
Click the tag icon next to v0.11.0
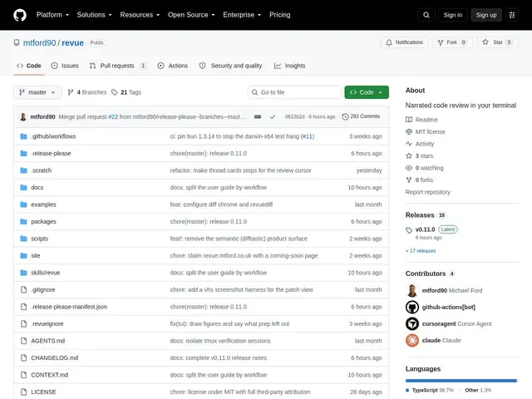[409, 230]
